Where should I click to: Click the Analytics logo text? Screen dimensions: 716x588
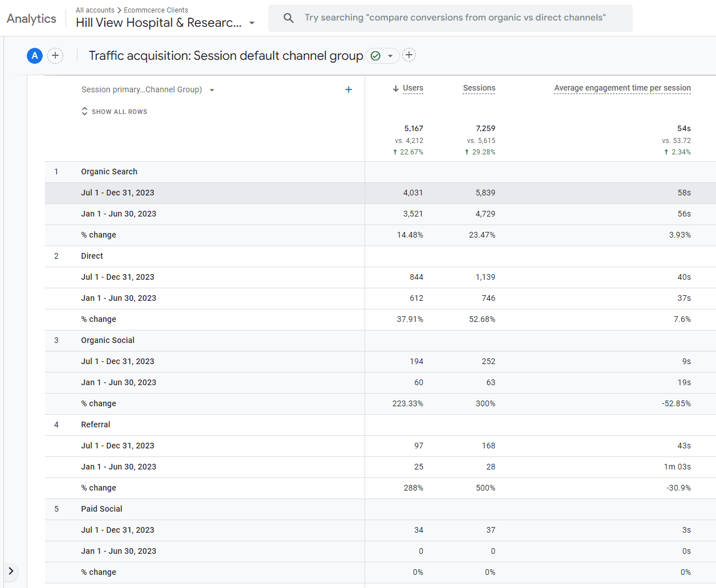(31, 19)
